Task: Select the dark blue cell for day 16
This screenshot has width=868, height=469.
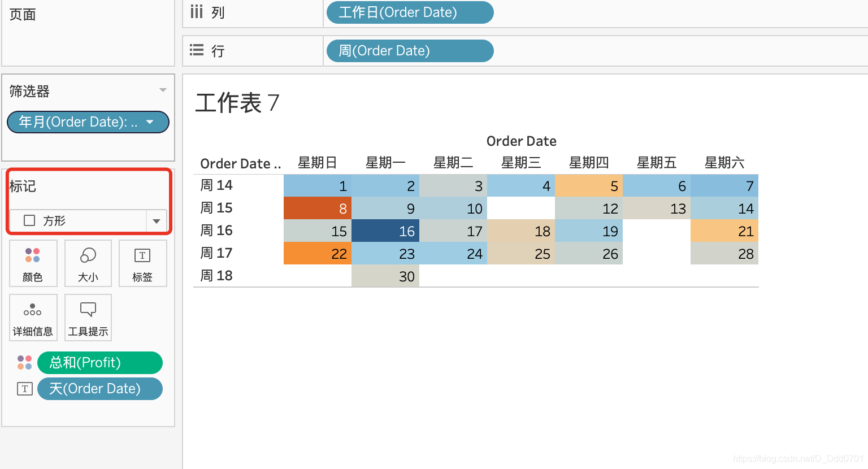Action: pyautogui.click(x=385, y=231)
